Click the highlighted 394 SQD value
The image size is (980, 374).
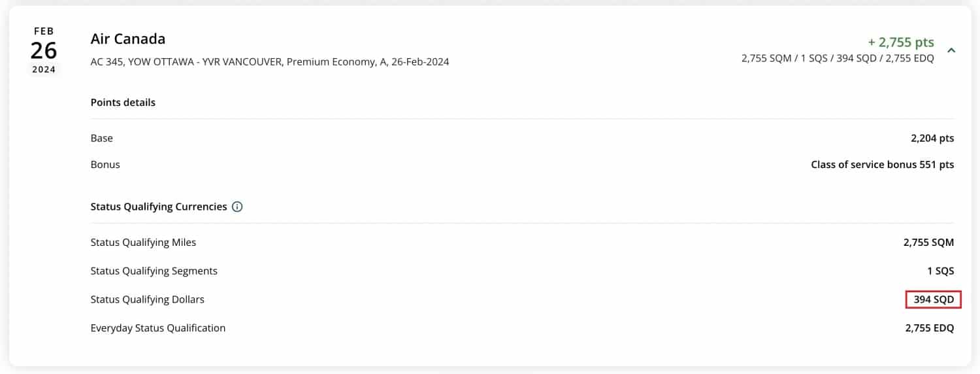pos(934,299)
